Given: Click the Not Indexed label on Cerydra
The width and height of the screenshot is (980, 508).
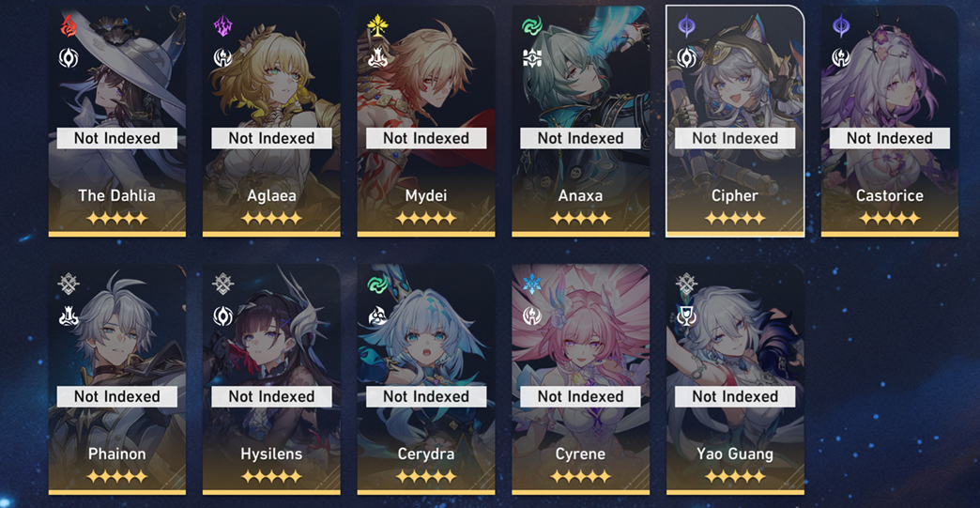Looking at the screenshot, I should click(x=425, y=397).
